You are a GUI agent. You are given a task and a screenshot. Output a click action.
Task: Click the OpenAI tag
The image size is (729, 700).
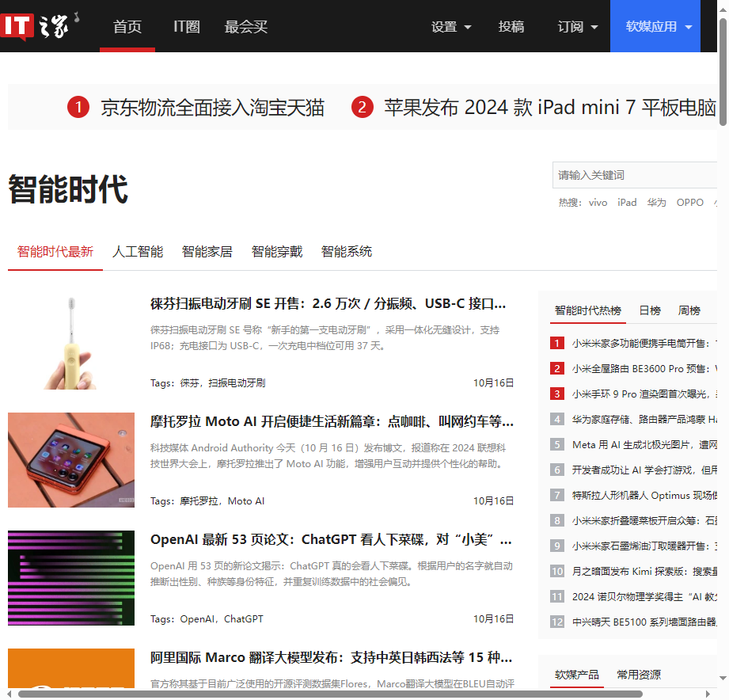(197, 619)
